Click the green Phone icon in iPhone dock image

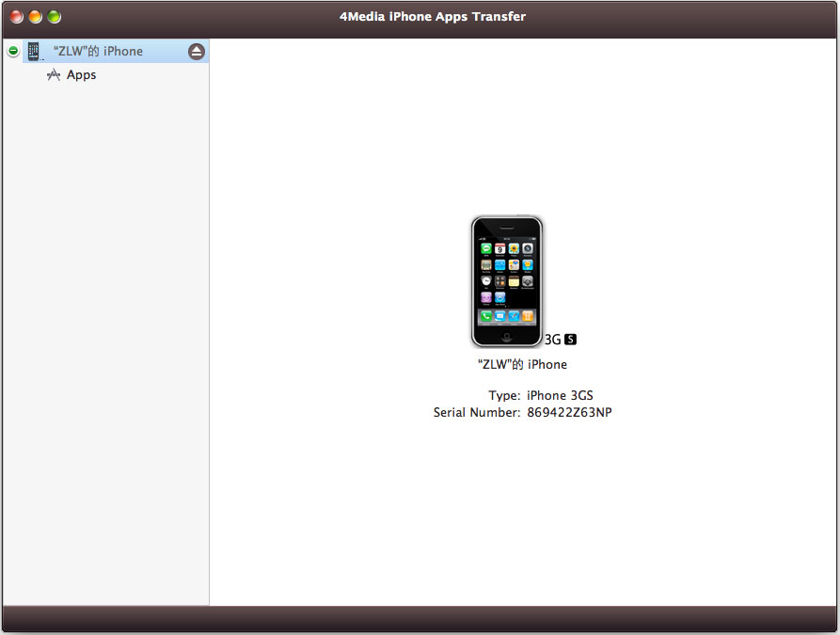pyautogui.click(x=486, y=316)
